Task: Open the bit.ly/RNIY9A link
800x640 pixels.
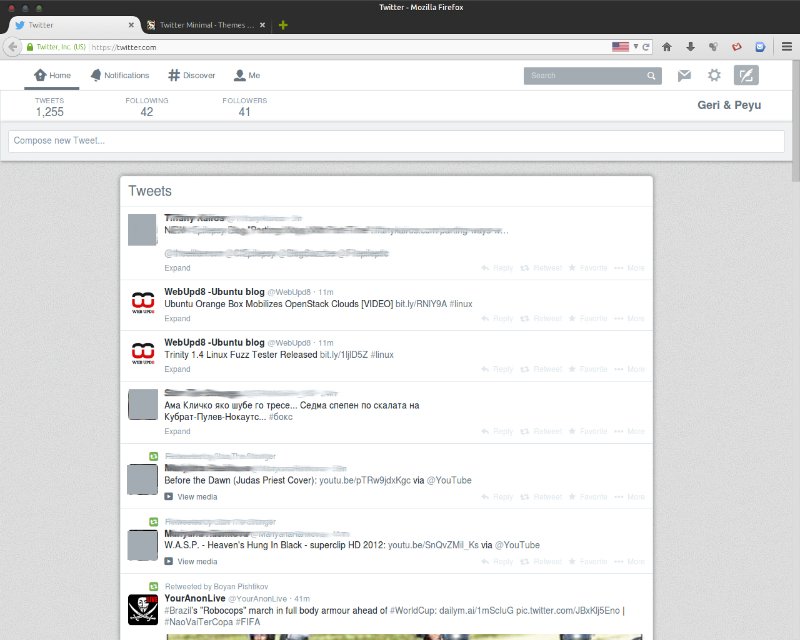Action: [x=421, y=304]
